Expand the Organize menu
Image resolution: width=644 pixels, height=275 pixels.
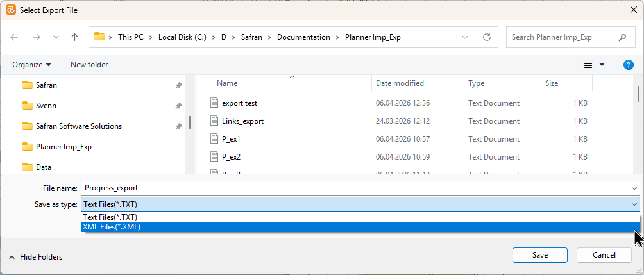click(x=31, y=65)
